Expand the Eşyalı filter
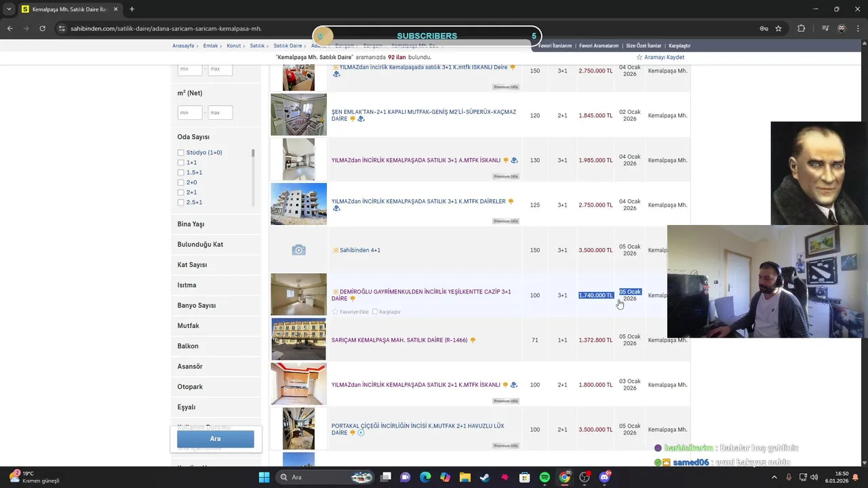The height and width of the screenshot is (488, 868). coord(216,407)
